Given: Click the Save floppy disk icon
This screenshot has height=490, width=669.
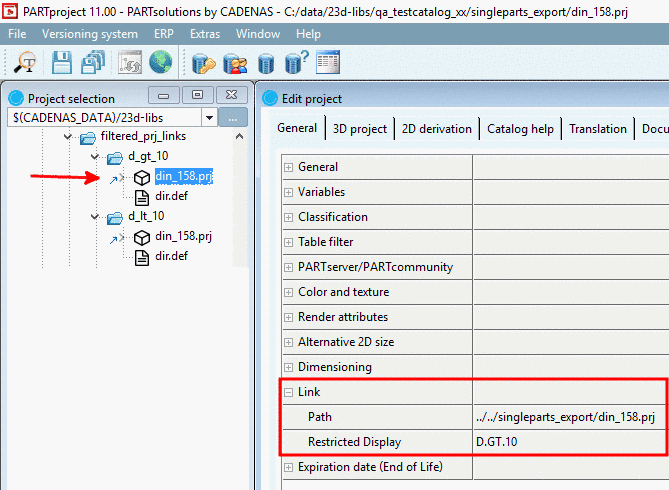Looking at the screenshot, I should click(x=62, y=62).
